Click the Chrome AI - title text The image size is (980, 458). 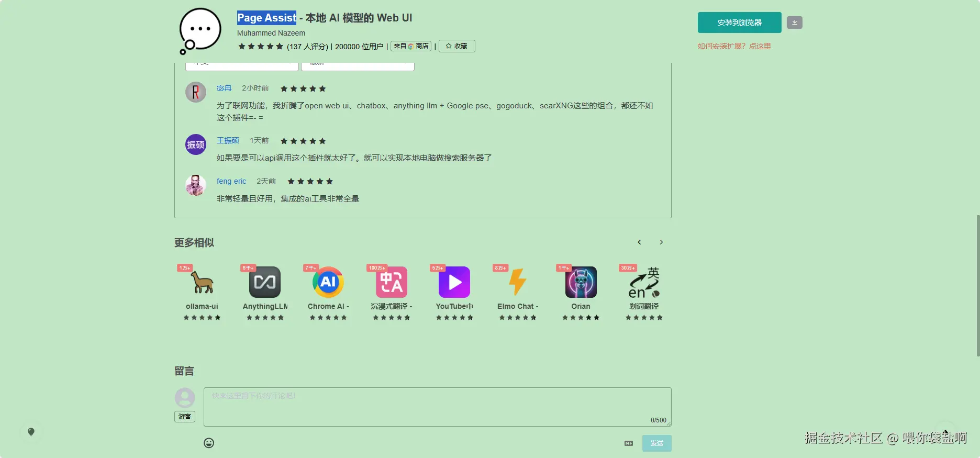coord(328,306)
